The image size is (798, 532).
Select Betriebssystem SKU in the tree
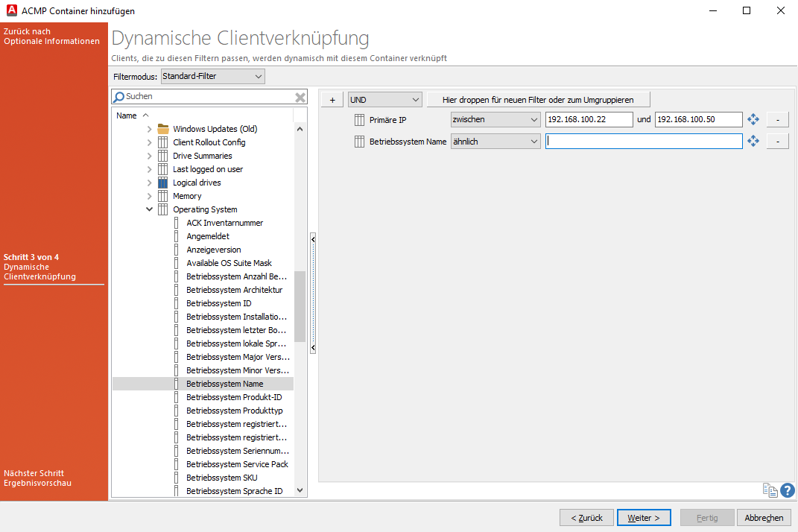221,478
